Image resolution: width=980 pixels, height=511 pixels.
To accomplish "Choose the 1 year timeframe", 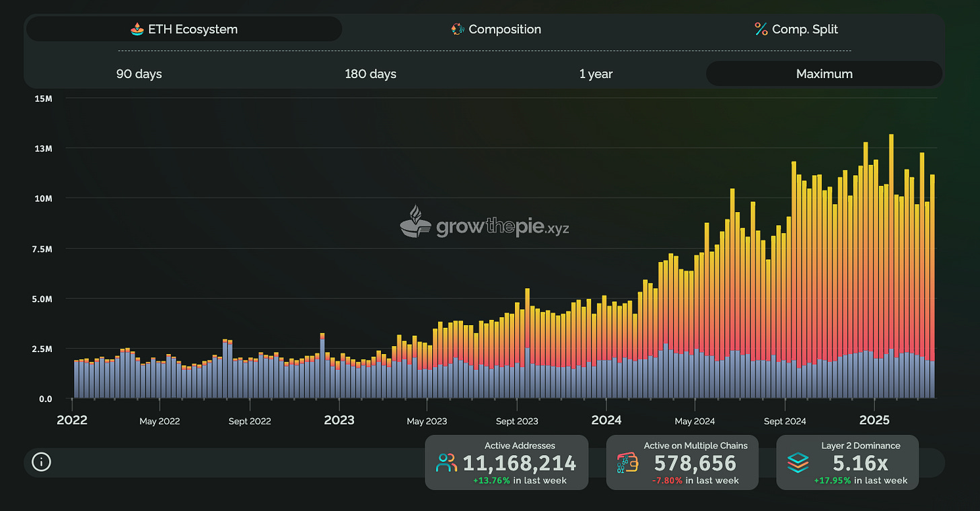I will tap(596, 73).
